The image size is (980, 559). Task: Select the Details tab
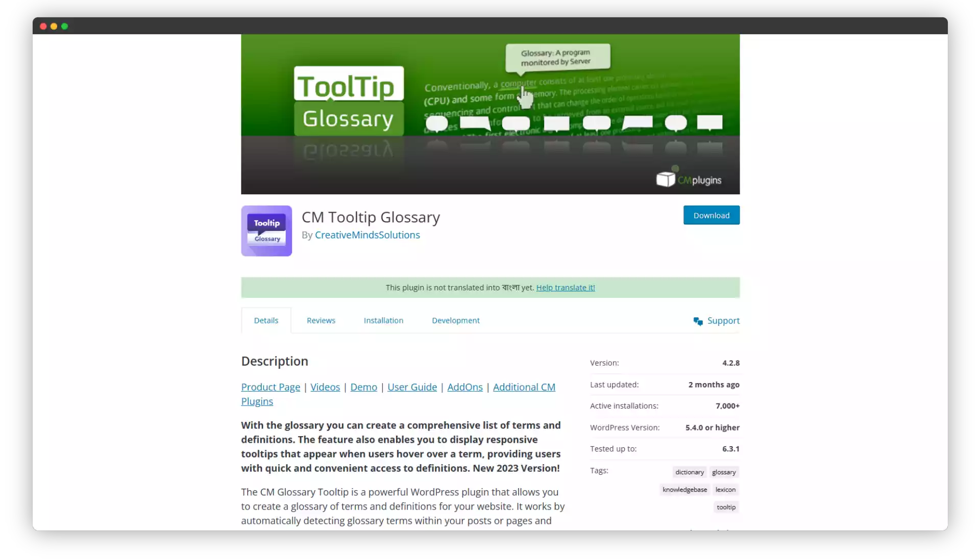coord(265,319)
